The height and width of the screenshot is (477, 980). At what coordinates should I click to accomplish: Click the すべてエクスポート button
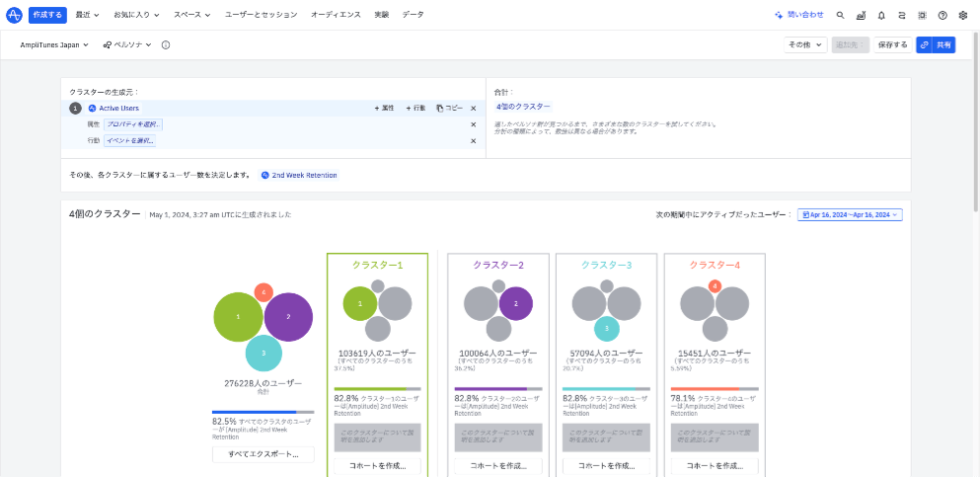click(263, 454)
